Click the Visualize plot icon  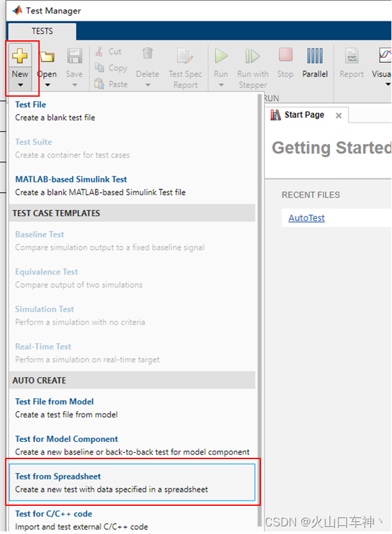pyautogui.click(x=385, y=55)
